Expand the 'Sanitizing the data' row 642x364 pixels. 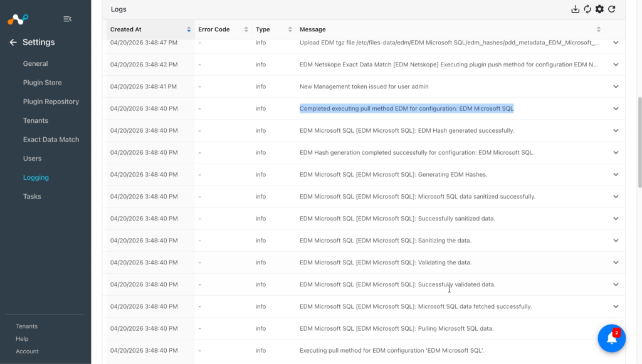pyautogui.click(x=616, y=241)
